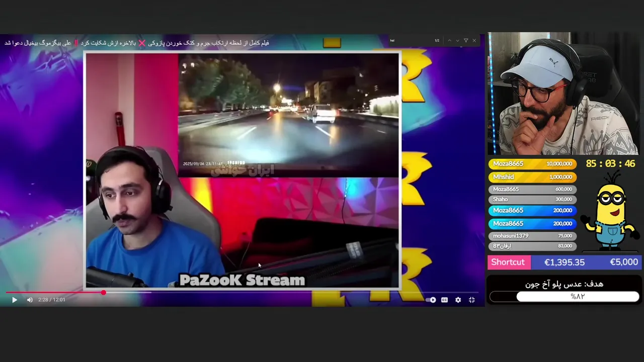Click the 83,000 donation row
This screenshot has width=644, height=362.
pos(532,246)
